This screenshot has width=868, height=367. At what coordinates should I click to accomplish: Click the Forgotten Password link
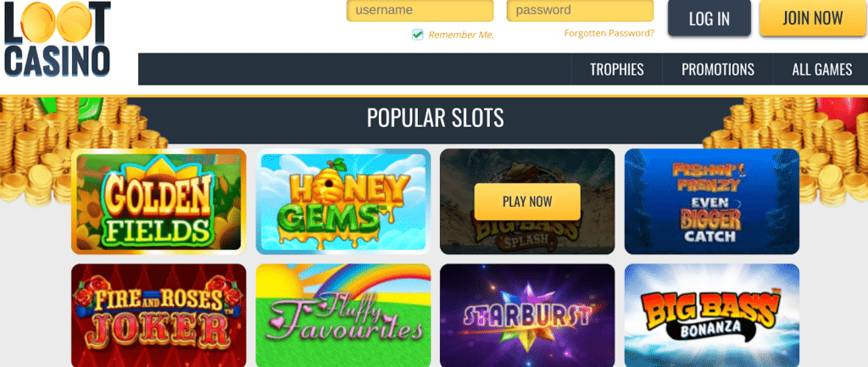[x=609, y=33]
